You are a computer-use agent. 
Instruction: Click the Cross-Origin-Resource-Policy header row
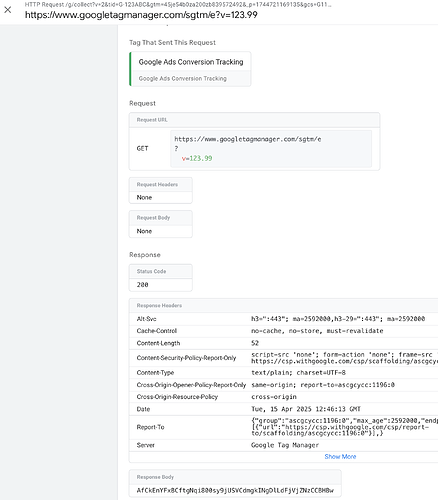(283, 397)
